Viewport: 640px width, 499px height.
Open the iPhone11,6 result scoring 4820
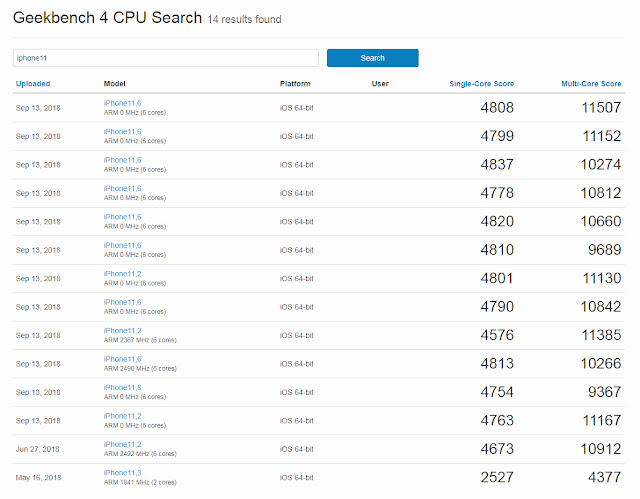coord(122,217)
